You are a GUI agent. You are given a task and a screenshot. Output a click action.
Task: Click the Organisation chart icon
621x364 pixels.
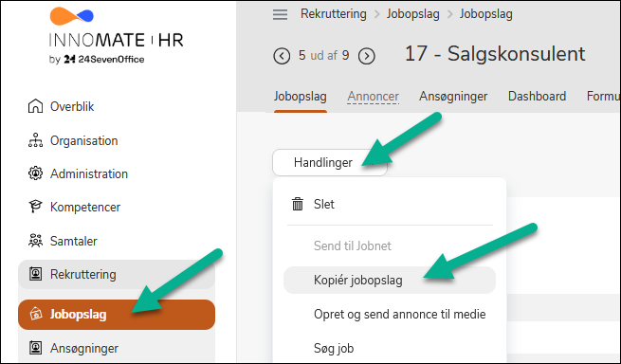[35, 140]
